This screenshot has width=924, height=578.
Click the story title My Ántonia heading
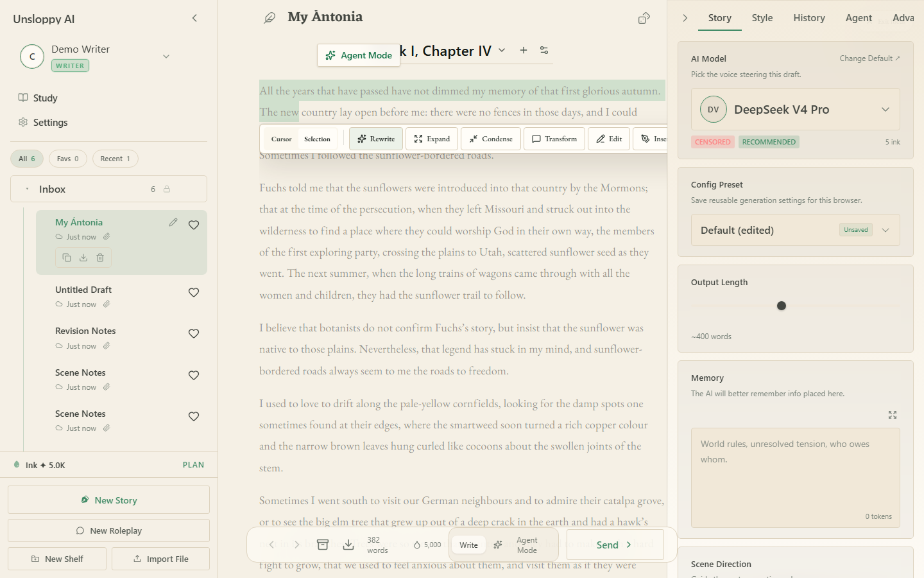pyautogui.click(x=325, y=17)
